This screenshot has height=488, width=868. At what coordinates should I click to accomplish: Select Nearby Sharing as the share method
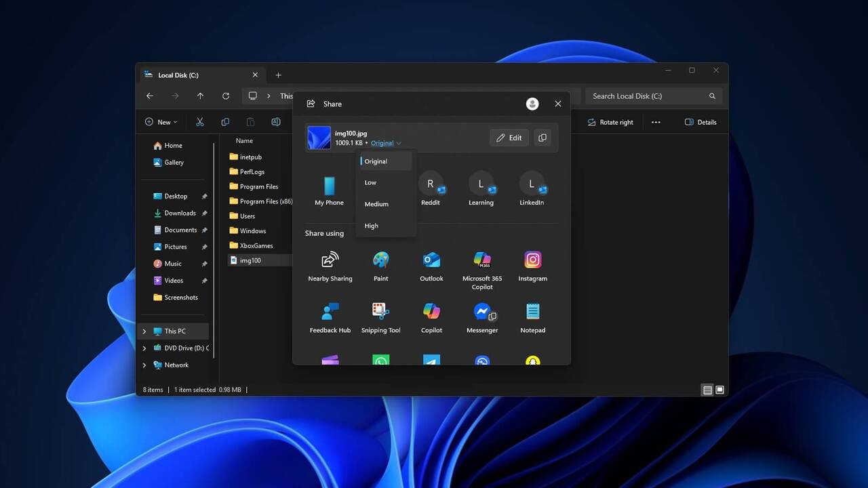pyautogui.click(x=330, y=266)
